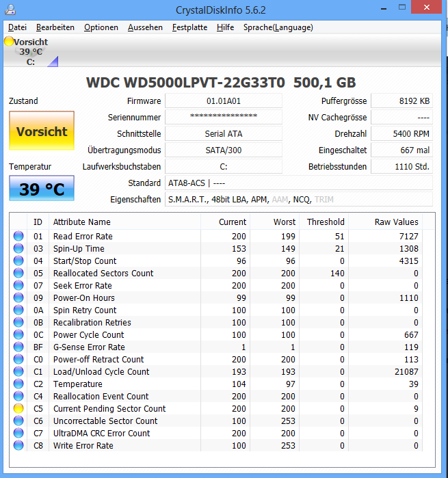The image size is (448, 478).
Task: Click the blue status icon for Read Error Rate
Action: [18, 236]
